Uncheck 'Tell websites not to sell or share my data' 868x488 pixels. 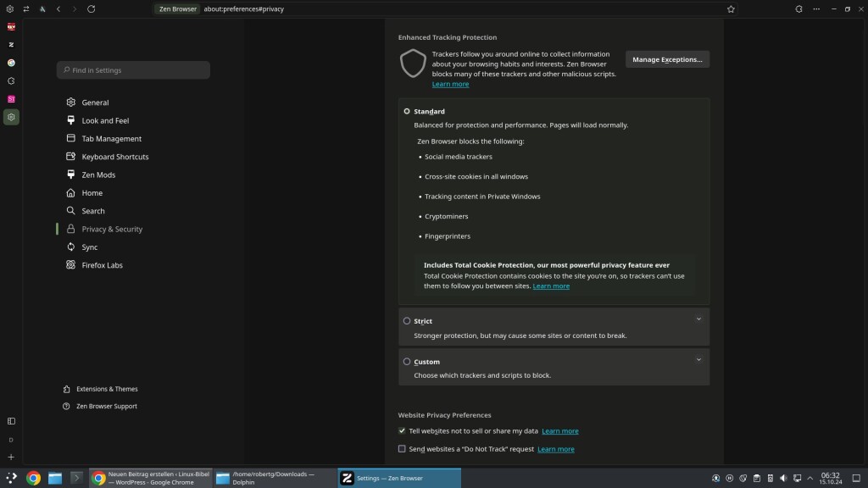click(402, 430)
